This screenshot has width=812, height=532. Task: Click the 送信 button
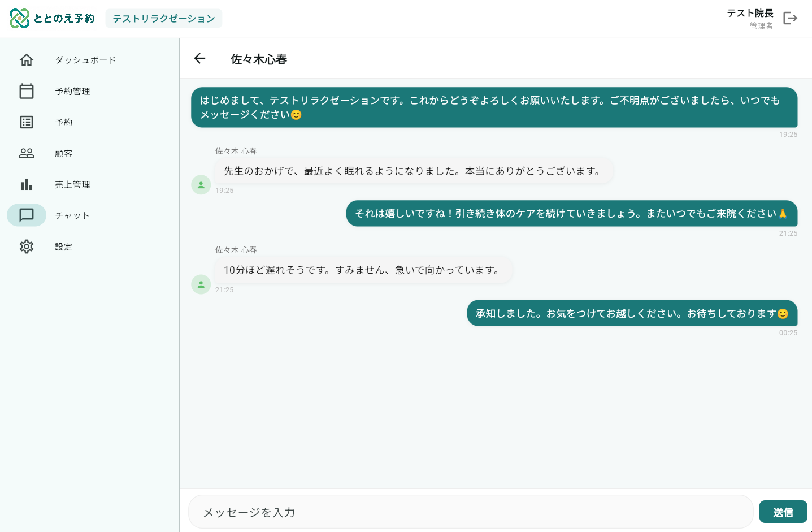(x=783, y=512)
